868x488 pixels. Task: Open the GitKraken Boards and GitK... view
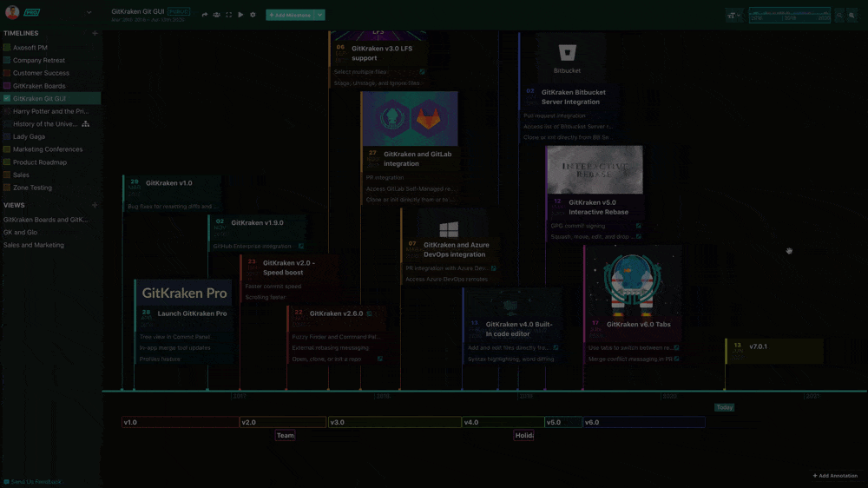tap(46, 220)
